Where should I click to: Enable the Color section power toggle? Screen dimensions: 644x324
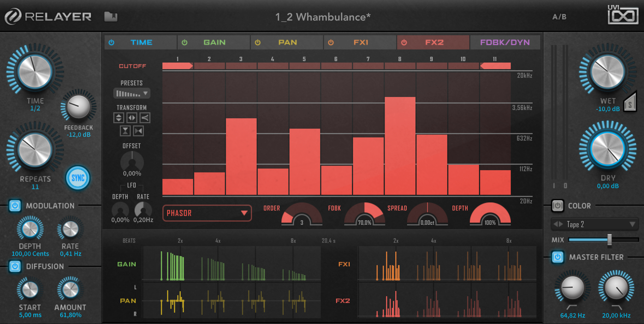click(x=557, y=206)
